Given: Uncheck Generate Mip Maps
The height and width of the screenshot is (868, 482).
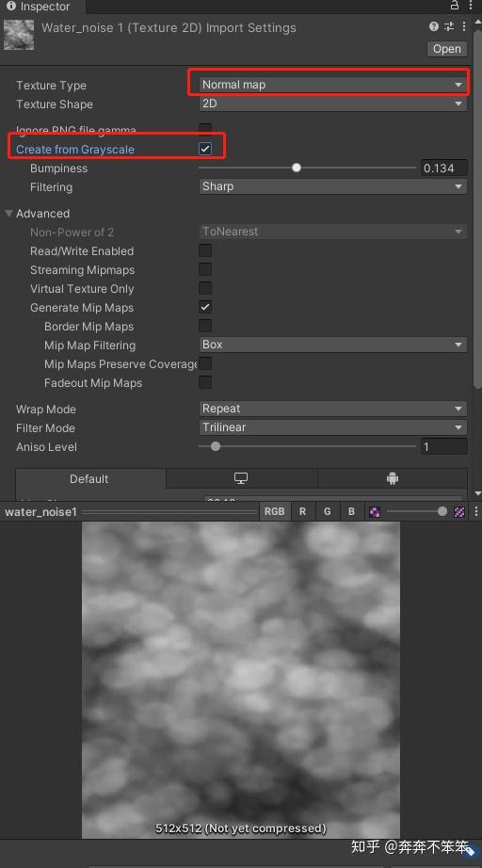Looking at the screenshot, I should tap(205, 307).
